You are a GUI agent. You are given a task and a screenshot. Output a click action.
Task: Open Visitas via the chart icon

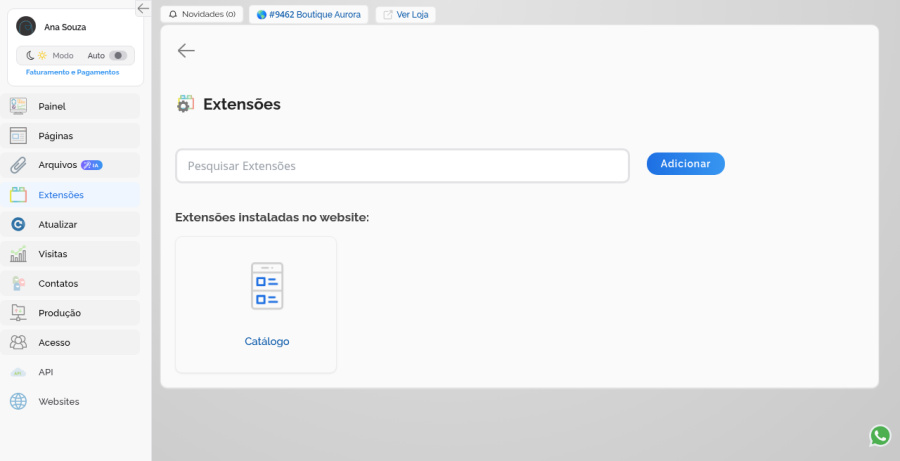point(18,254)
